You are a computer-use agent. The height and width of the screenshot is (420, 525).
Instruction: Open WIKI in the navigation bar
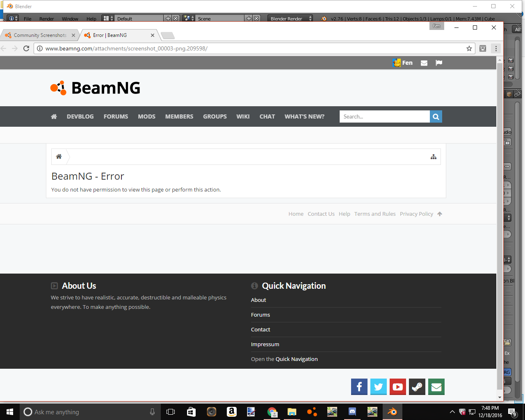243,116
